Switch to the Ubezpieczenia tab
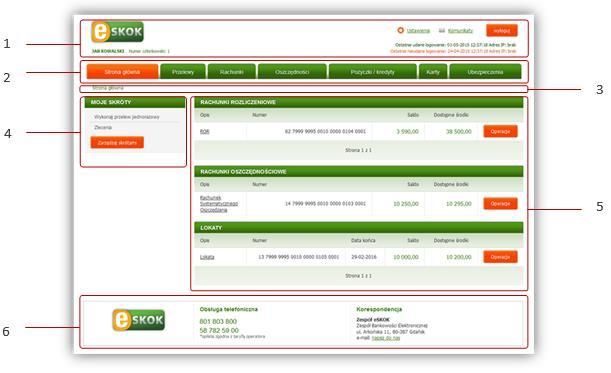The image size is (611, 373). click(x=485, y=72)
